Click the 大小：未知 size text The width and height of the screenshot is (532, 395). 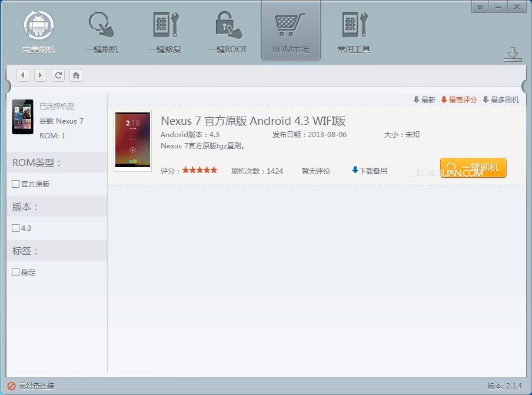pyautogui.click(x=402, y=135)
